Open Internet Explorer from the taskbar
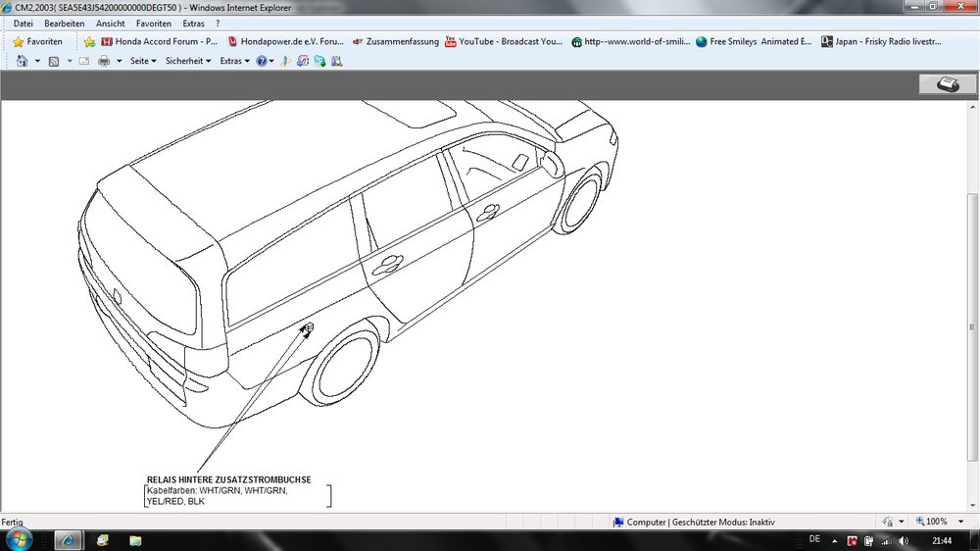The width and height of the screenshot is (980, 551). coord(69,540)
